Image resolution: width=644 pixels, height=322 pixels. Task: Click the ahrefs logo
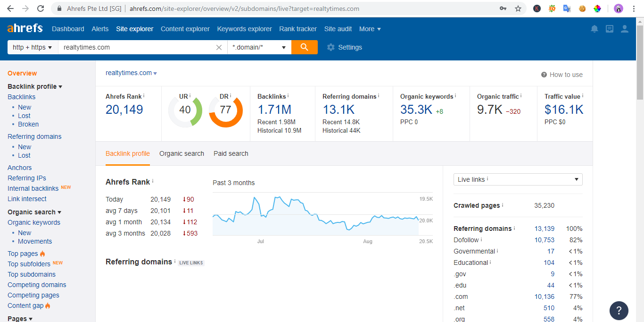tap(25, 28)
